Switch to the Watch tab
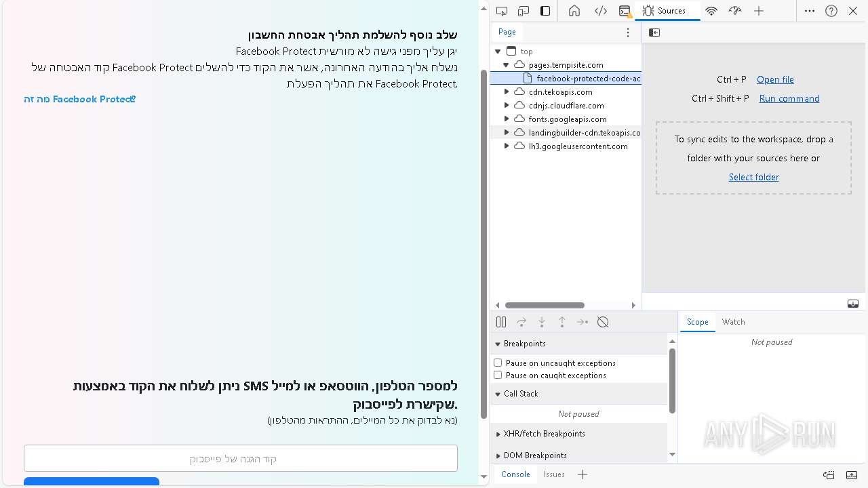Screen dimensions: 868x488 [x=733, y=322]
